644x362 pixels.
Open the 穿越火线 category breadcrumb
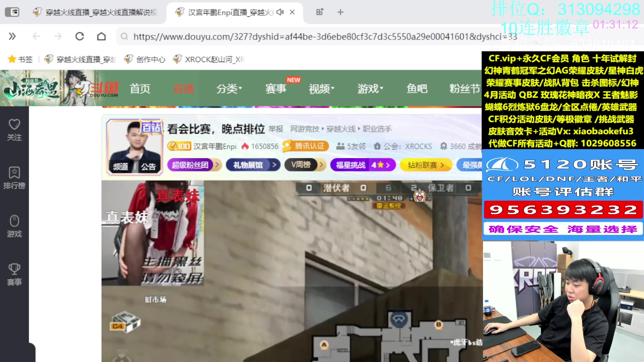click(341, 129)
